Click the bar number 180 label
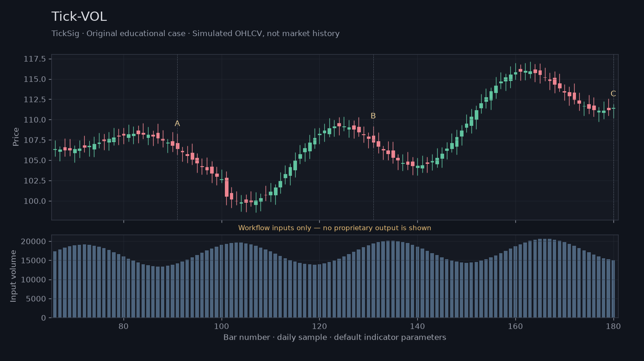Viewport: 644px width, 361px height. point(613,325)
